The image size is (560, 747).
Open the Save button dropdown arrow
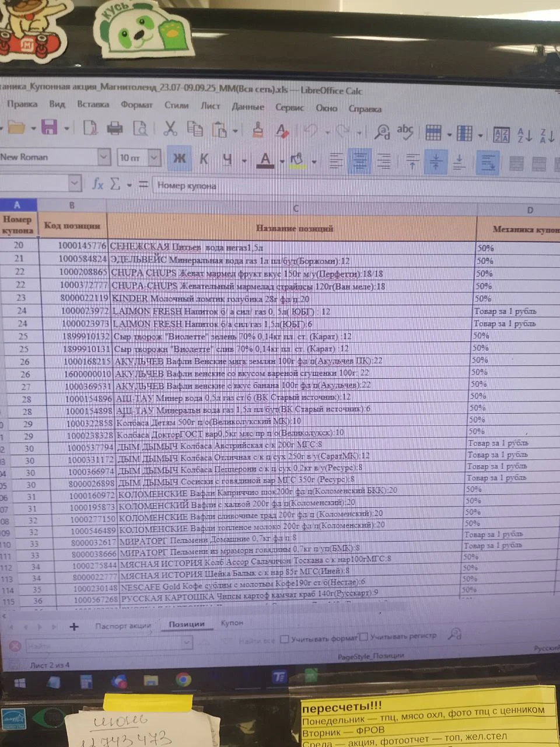point(66,128)
